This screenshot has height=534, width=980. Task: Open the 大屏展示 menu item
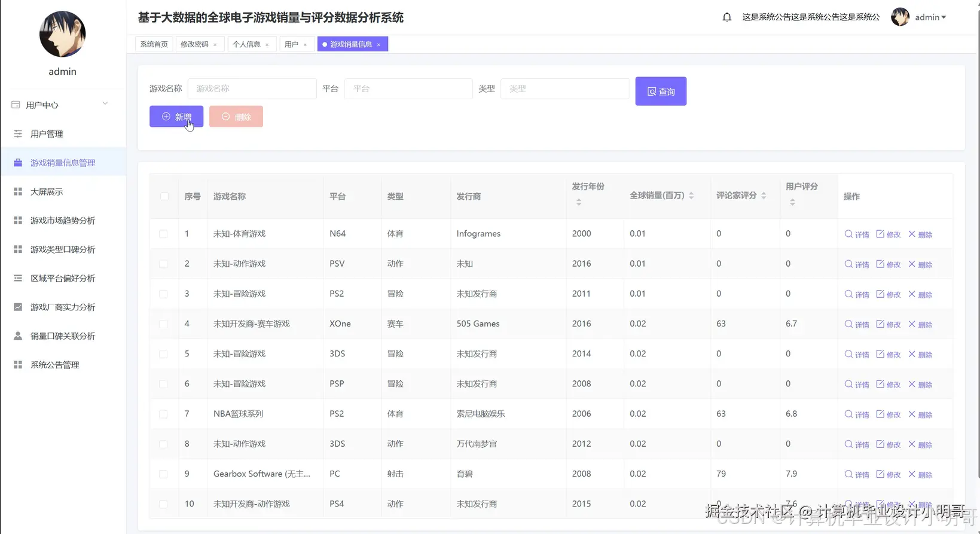63,192
